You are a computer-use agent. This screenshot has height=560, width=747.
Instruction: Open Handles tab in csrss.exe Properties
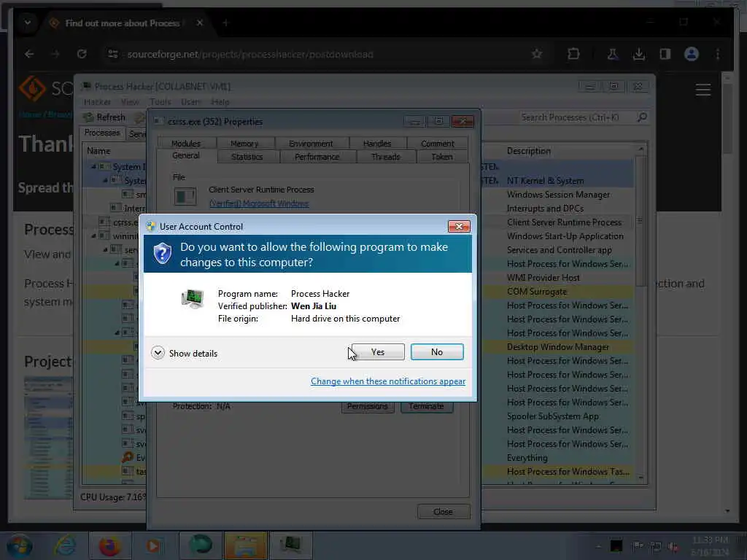pyautogui.click(x=377, y=143)
